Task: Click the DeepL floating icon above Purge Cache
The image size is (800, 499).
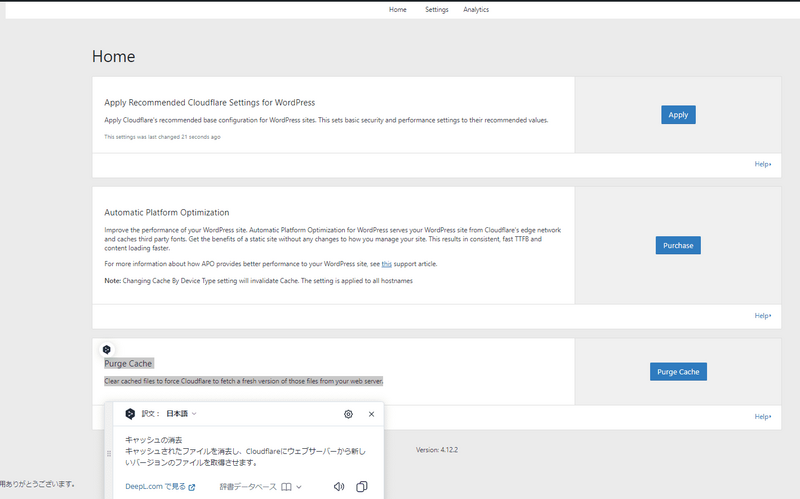Action: pos(107,350)
